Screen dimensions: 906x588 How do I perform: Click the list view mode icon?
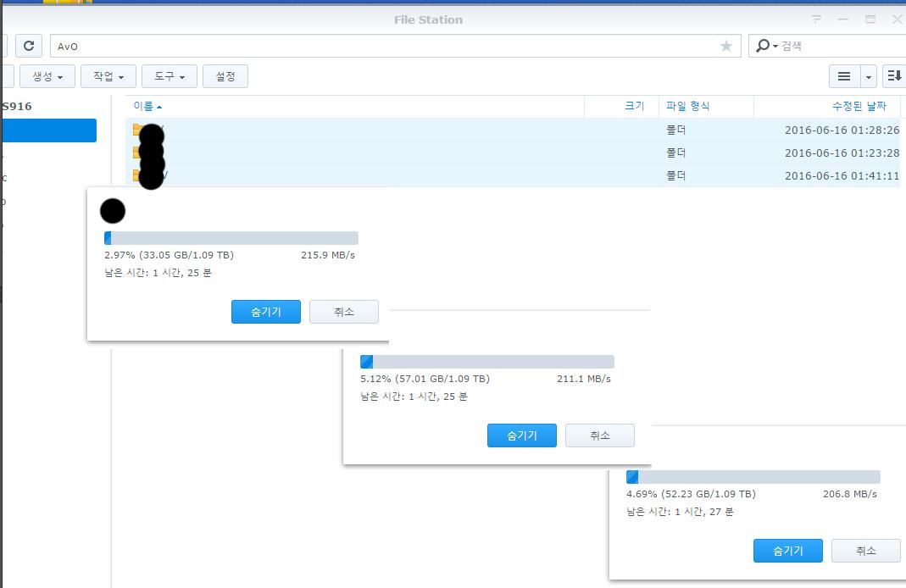(x=844, y=76)
